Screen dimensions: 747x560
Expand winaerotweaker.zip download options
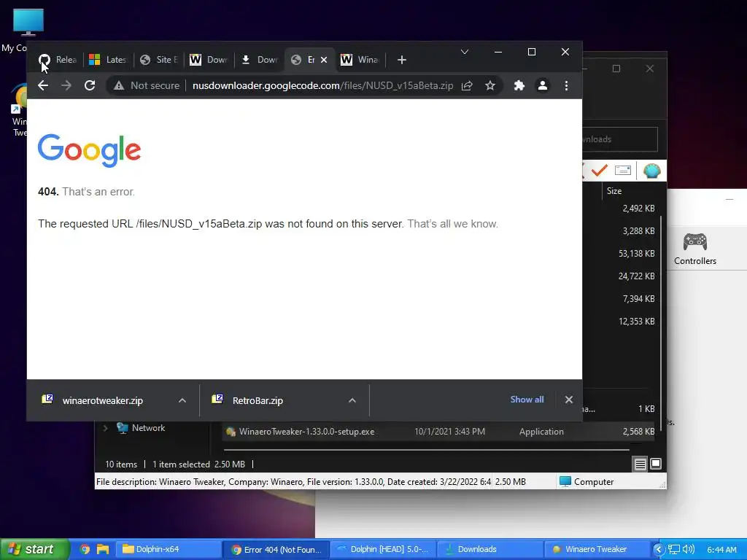[x=182, y=400]
